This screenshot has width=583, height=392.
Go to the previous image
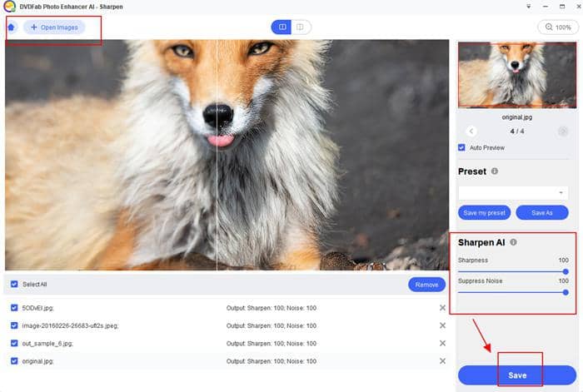pyautogui.click(x=471, y=131)
